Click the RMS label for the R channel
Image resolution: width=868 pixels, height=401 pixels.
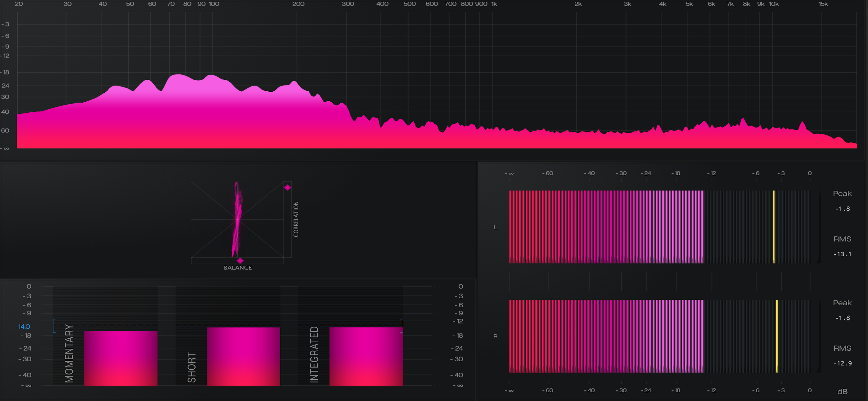(842, 348)
